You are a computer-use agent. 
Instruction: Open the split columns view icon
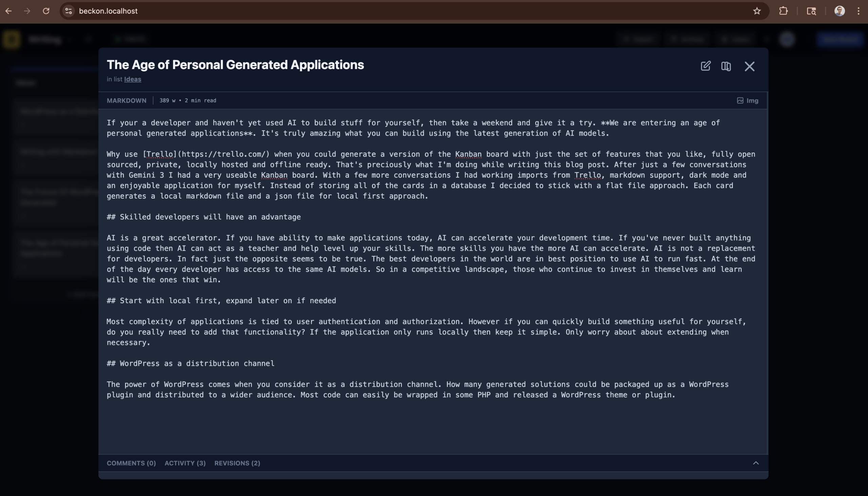click(726, 66)
